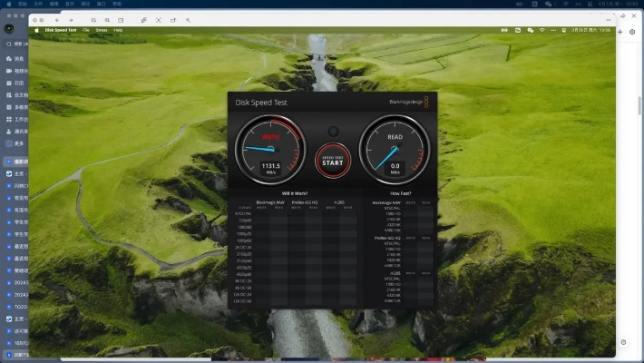Start the disk speed test
The image size is (644, 363).
[x=332, y=161]
